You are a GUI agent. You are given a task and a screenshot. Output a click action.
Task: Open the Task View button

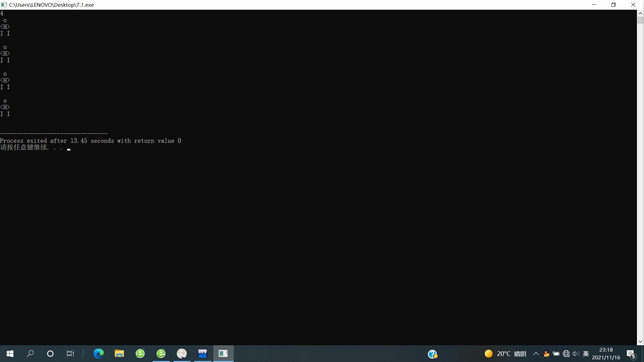pyautogui.click(x=70, y=354)
